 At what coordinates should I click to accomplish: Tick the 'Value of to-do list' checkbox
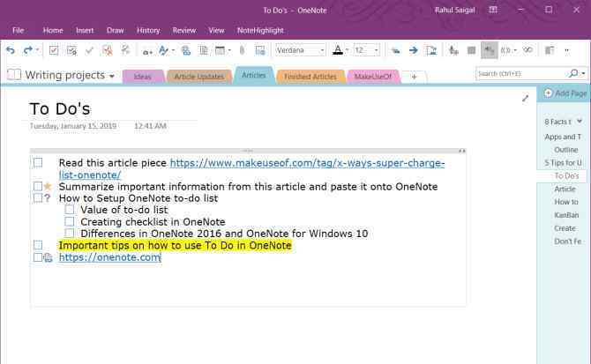(70, 209)
